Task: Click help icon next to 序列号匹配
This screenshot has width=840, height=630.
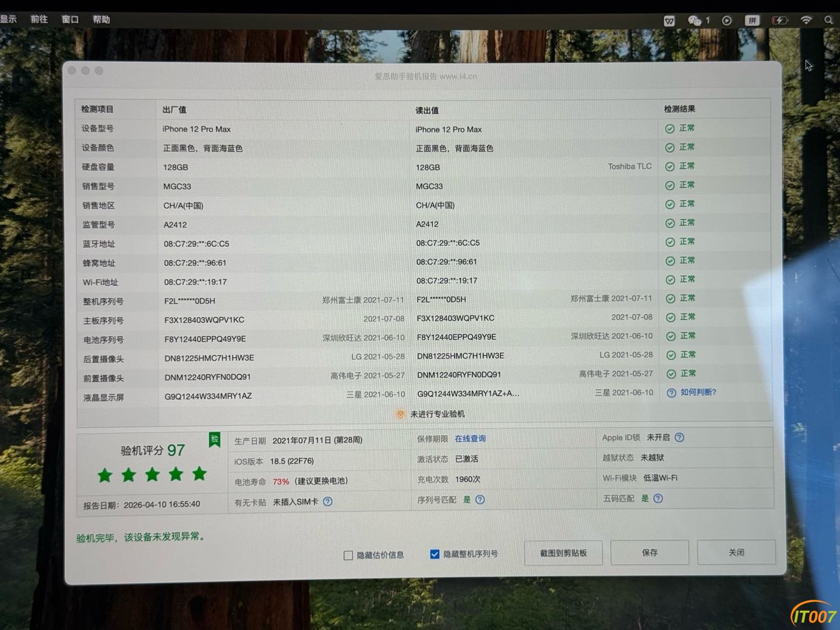Action: 480,500
